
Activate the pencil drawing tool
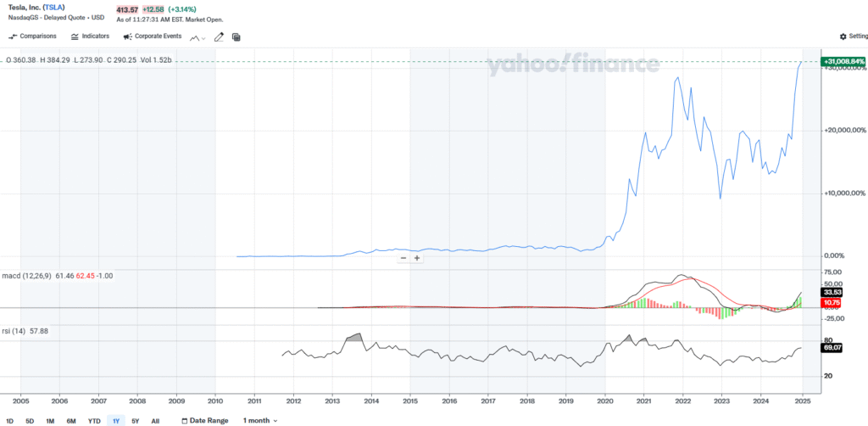coord(219,37)
